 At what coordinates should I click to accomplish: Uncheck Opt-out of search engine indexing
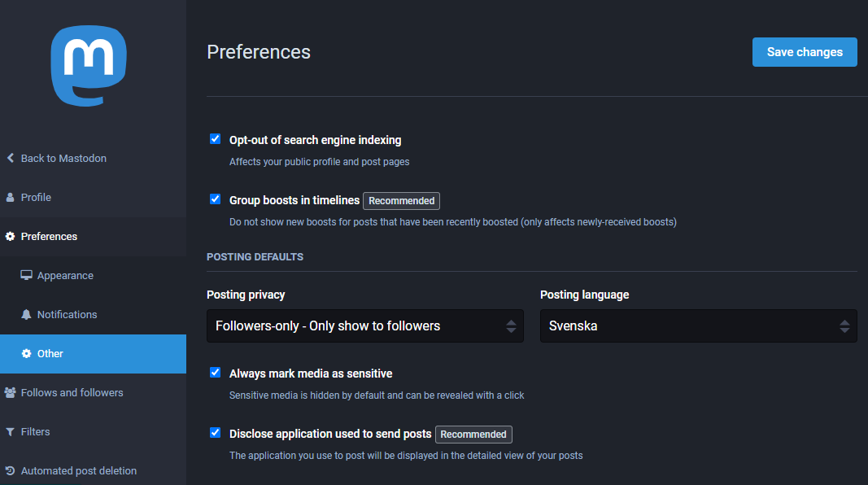216,139
